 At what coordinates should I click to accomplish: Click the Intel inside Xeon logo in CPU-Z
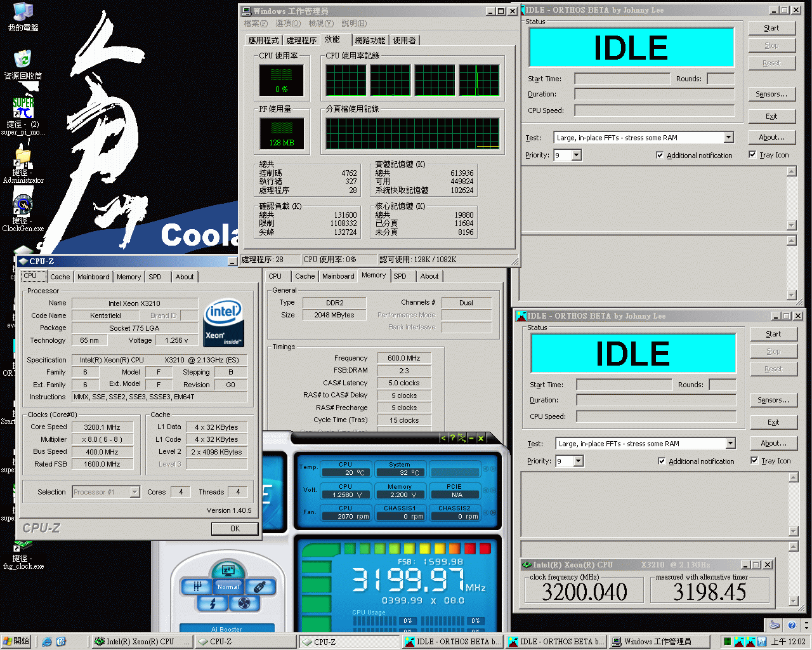[224, 323]
